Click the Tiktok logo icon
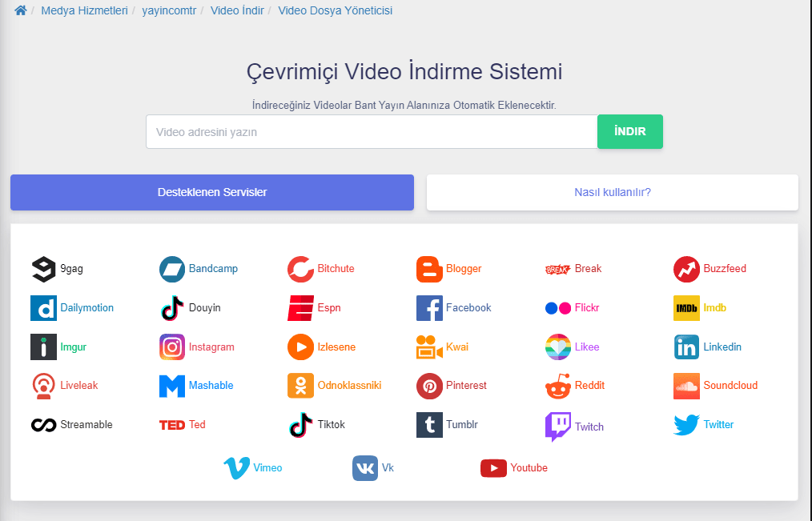 pos(300,425)
